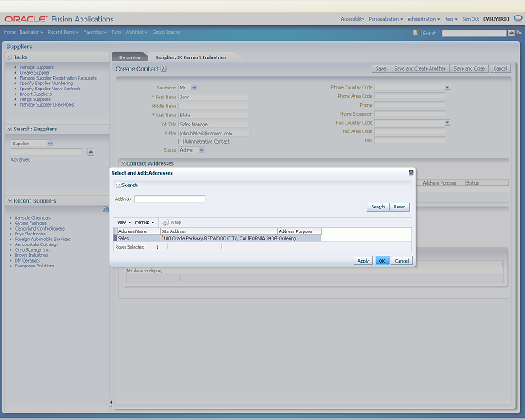Switch to the Overview tab
The image size is (525, 420).
tap(130, 57)
